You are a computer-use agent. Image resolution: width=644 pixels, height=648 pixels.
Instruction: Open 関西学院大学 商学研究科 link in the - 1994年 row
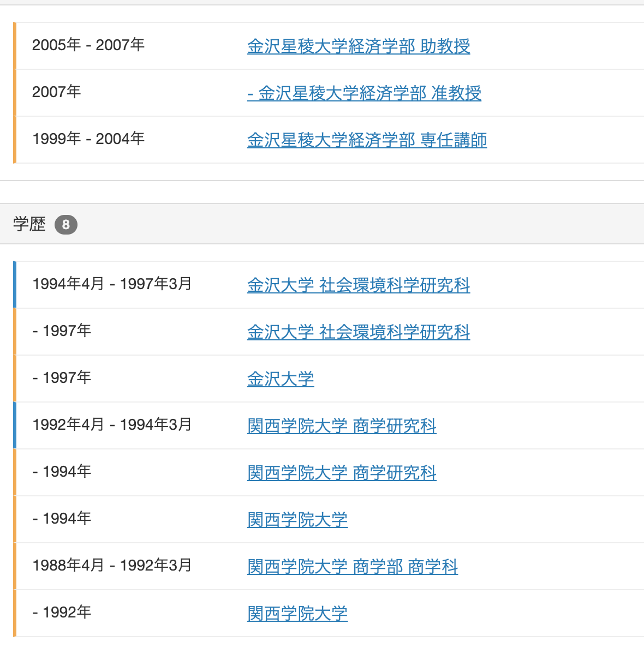[342, 472]
